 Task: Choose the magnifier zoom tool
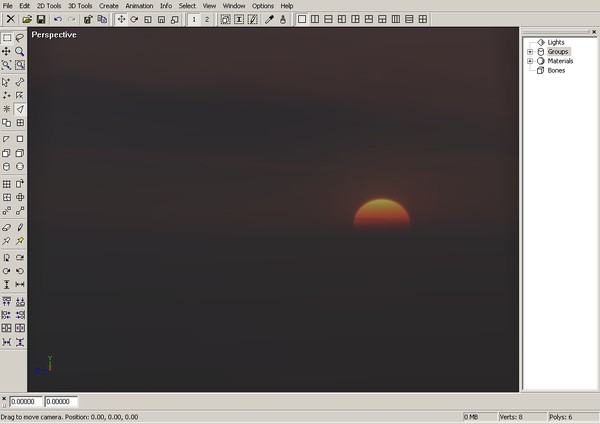20,51
